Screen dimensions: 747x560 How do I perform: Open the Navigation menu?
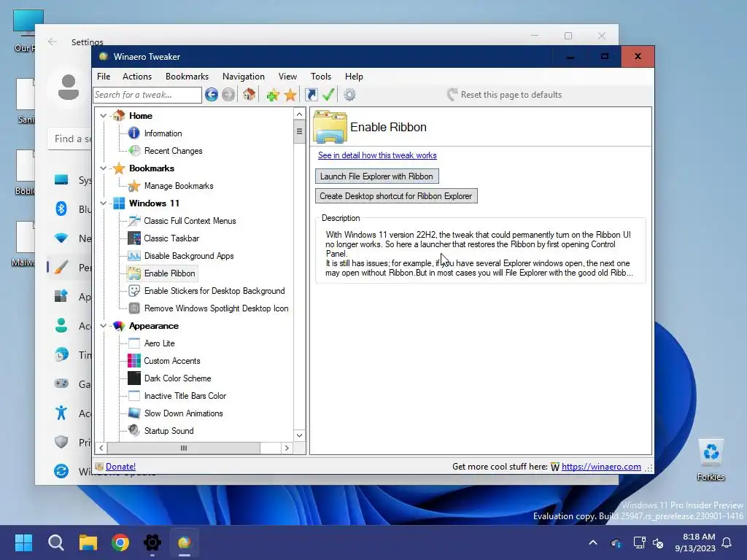244,76
